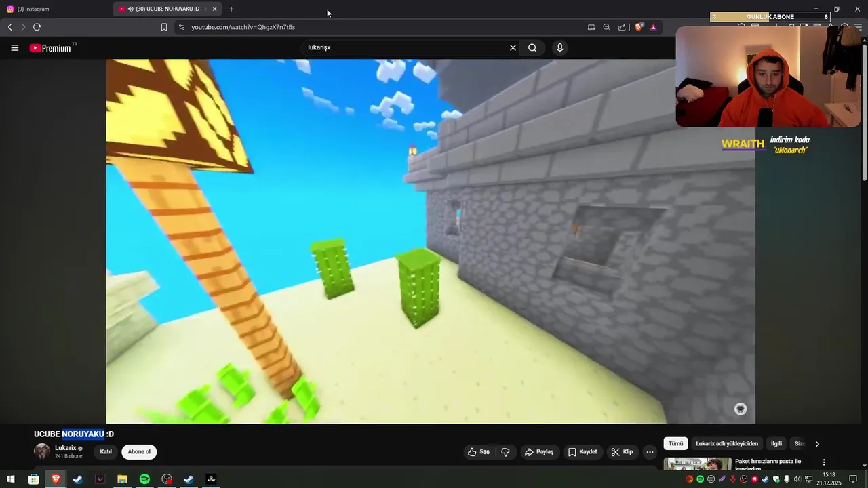868x488 pixels.
Task: Like the video with thumbs-up 586
Action: pos(479,452)
